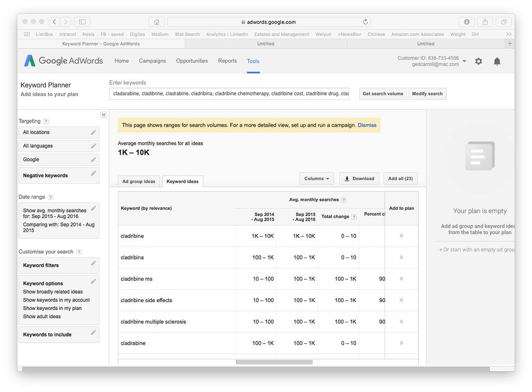This screenshot has width=532, height=392.
Task: Click the Get search volume button
Action: click(382, 94)
